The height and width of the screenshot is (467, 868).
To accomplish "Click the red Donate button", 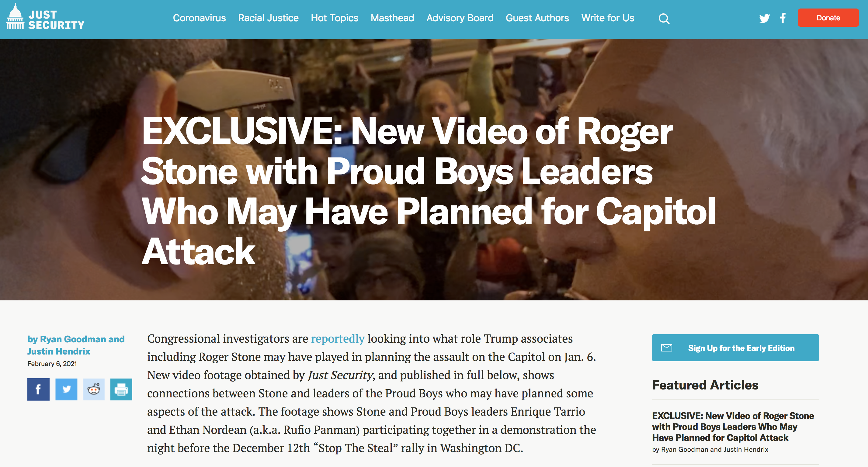I will coord(828,18).
